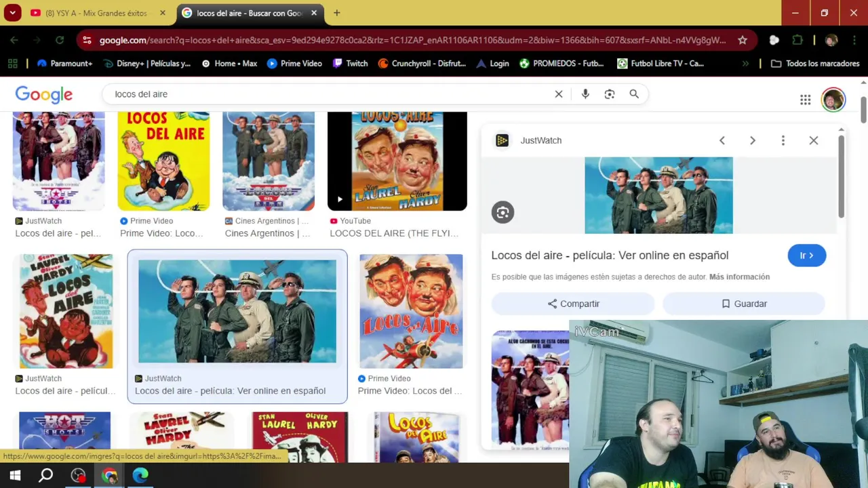Click the address bar URL field

(x=412, y=40)
